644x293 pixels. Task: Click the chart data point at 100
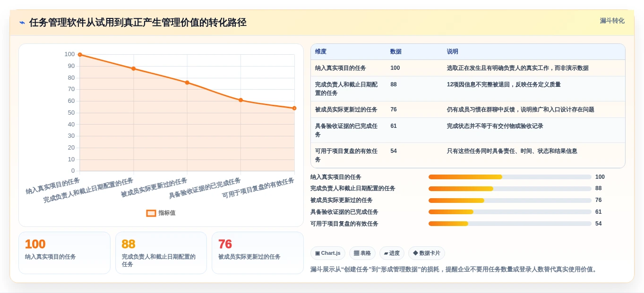80,55
